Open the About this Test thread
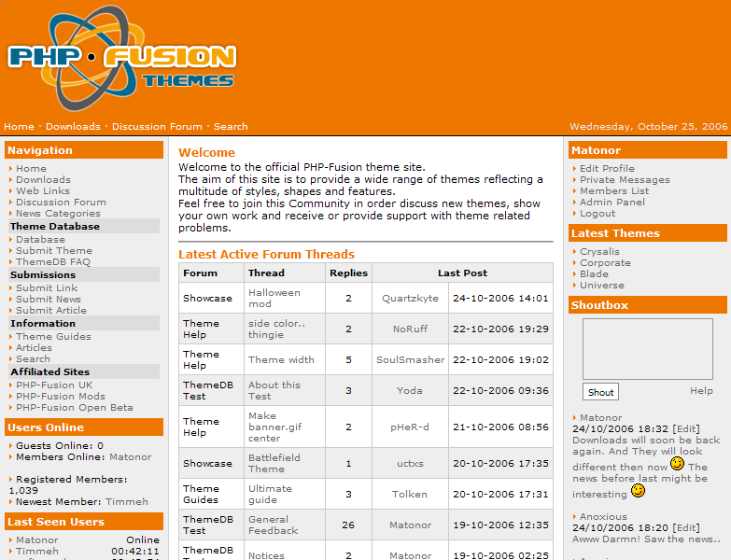 pyautogui.click(x=274, y=390)
